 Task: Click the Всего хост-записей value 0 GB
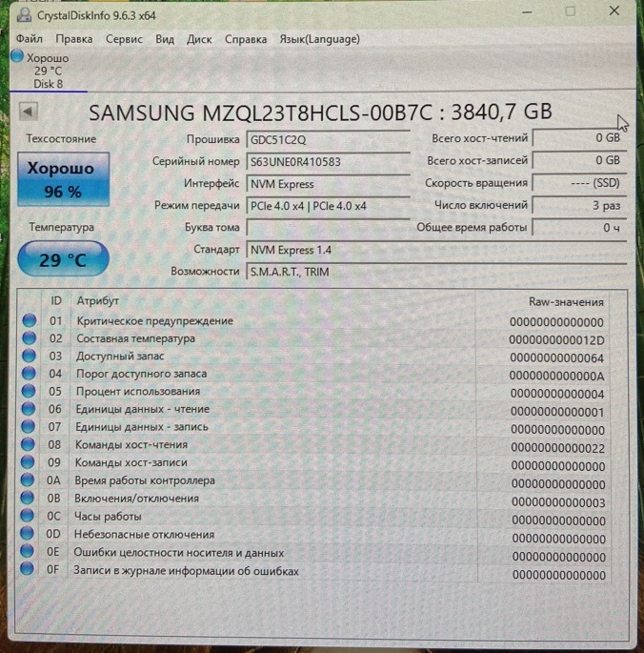coord(579,160)
